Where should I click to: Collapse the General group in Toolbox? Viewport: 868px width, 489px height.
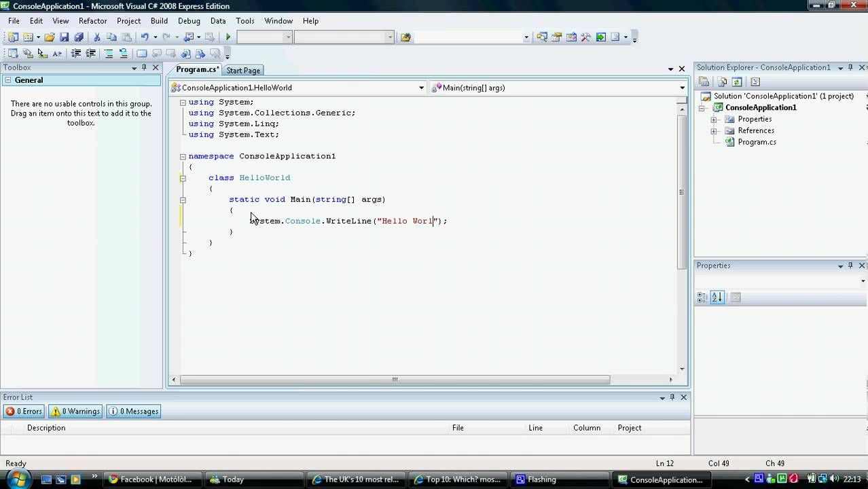7,80
